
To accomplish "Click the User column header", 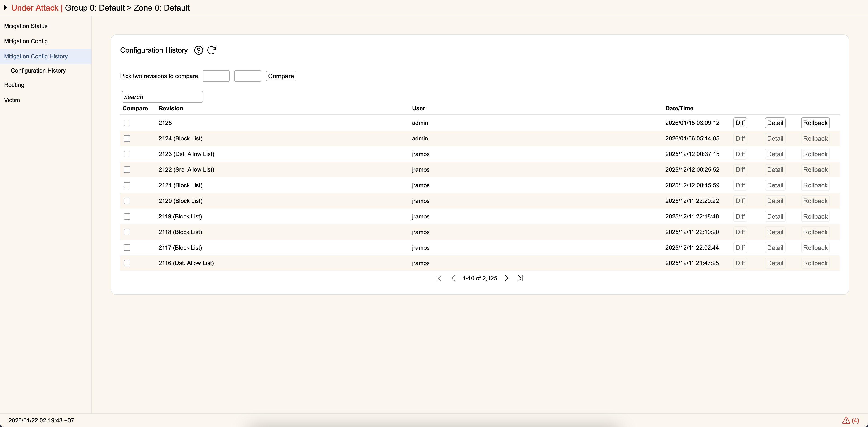I will [x=418, y=108].
